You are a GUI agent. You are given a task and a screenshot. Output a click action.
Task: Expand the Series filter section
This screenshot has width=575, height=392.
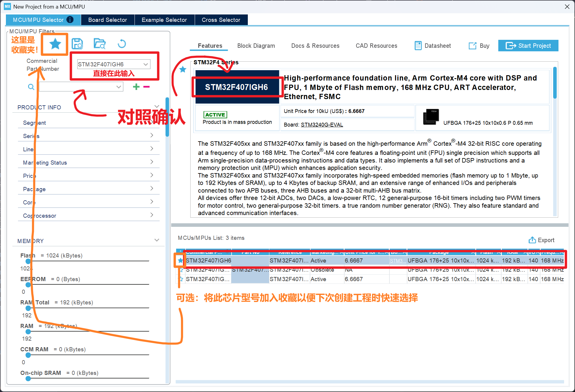pos(152,135)
